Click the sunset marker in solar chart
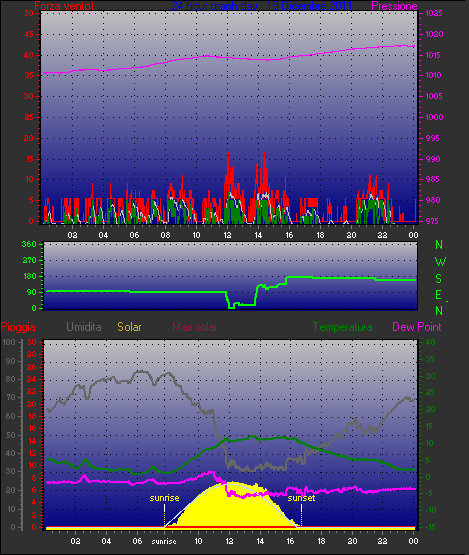The width and height of the screenshot is (469, 555). [x=301, y=498]
